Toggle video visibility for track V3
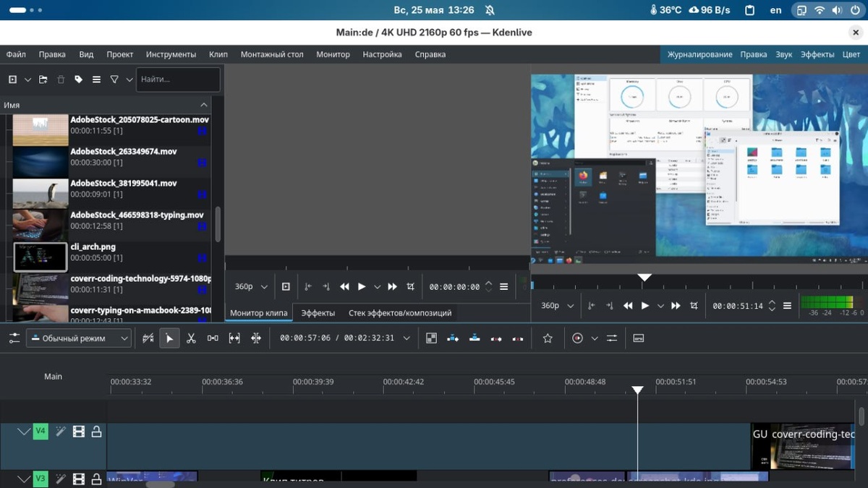The image size is (868, 488). pyautogui.click(x=79, y=479)
